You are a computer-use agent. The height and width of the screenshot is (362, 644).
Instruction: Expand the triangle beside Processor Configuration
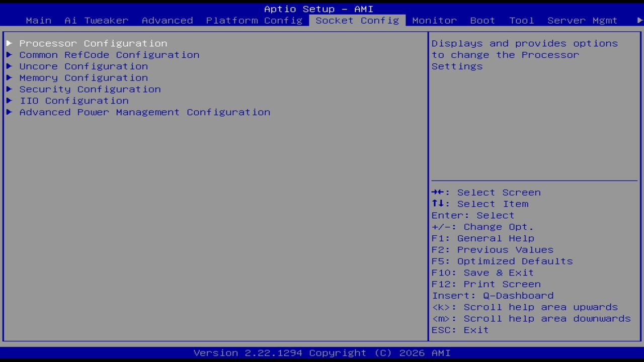(9, 43)
